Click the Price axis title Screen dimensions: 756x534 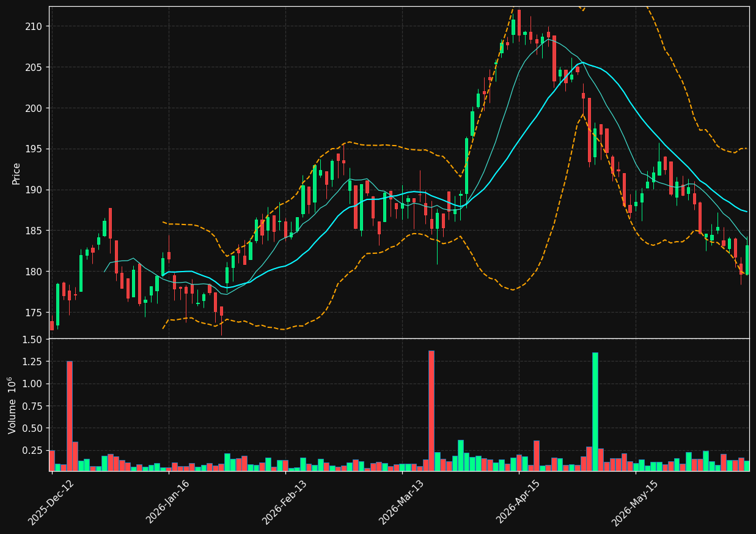tap(17, 173)
